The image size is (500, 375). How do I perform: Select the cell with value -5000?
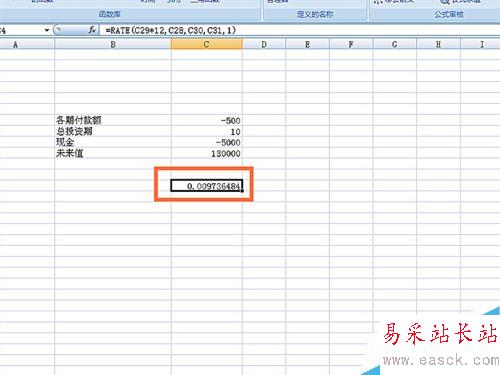coord(207,142)
